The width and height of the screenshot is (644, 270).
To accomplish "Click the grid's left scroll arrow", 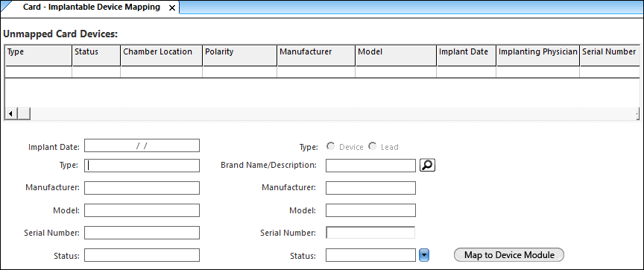I will click(x=10, y=113).
